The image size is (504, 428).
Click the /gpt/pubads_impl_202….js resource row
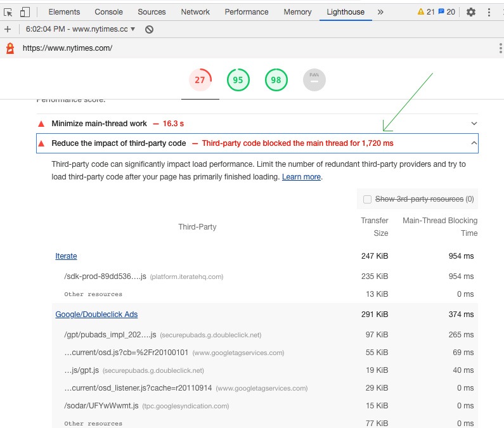[265, 335]
